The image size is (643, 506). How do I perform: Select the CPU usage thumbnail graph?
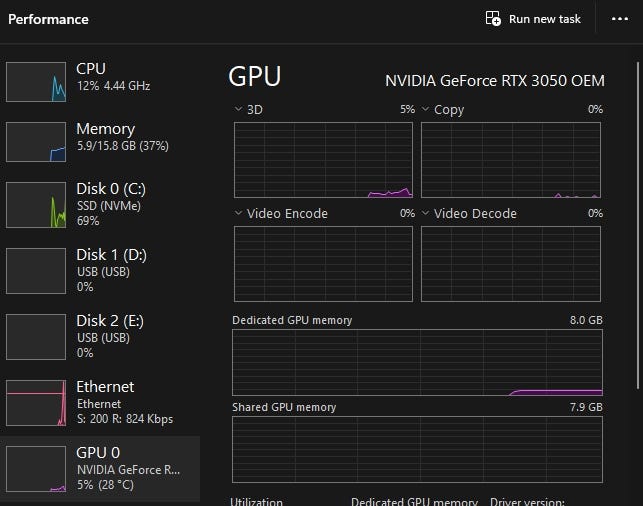point(36,81)
